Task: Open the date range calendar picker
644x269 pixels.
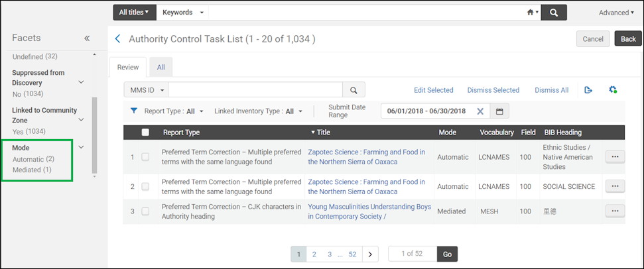Action: tap(499, 111)
